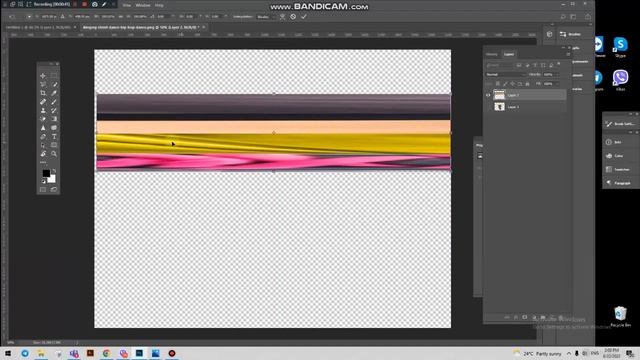The height and width of the screenshot is (360, 640).
Task: Select the Layer 1 thumbnail
Action: 499,107
